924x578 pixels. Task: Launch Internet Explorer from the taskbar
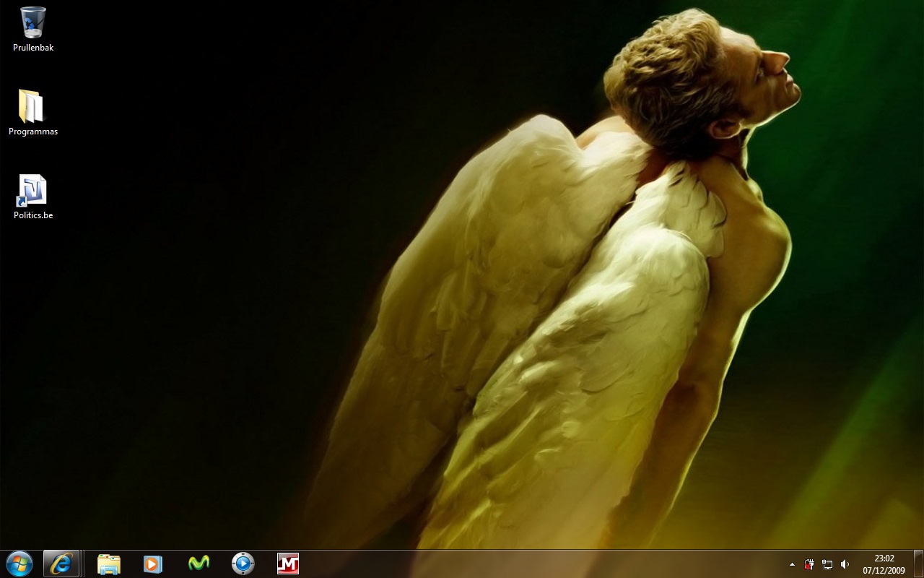[61, 564]
